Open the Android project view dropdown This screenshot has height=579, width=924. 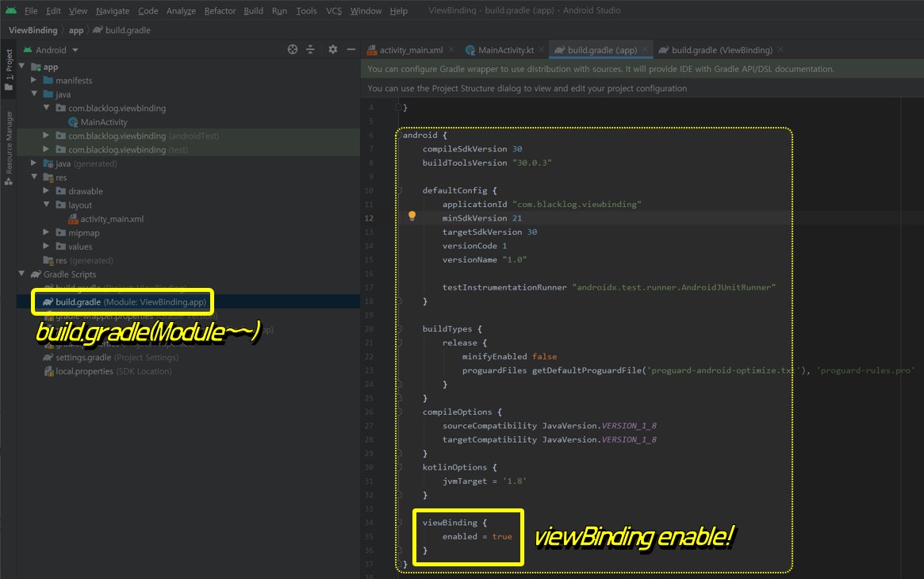tap(52, 50)
